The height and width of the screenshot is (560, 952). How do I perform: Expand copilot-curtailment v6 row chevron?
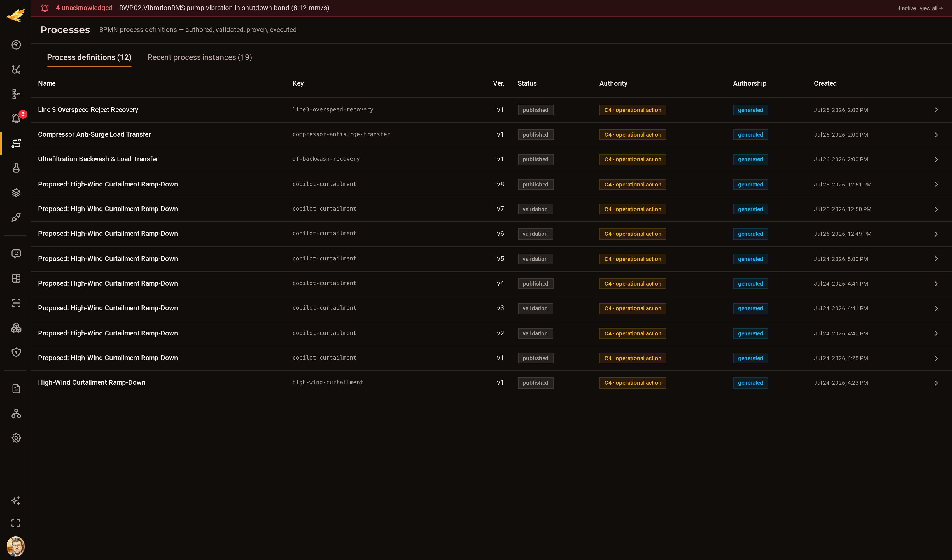pos(936,234)
